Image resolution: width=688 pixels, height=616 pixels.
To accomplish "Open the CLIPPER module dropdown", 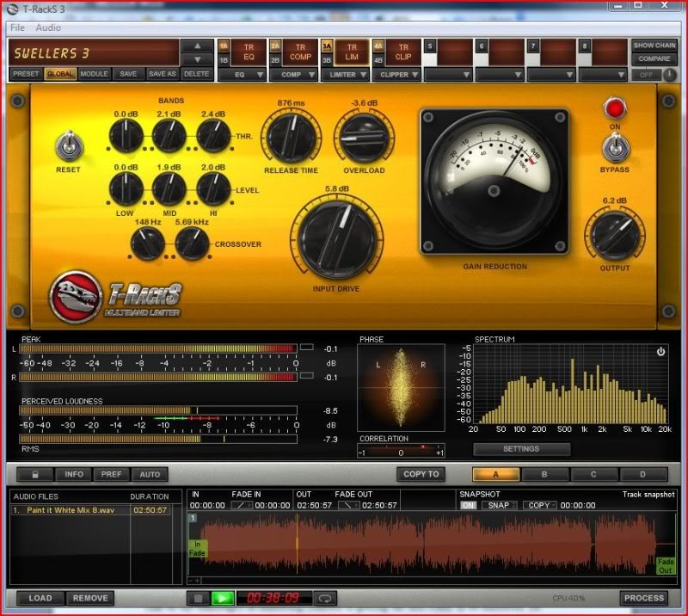I will click(x=396, y=75).
